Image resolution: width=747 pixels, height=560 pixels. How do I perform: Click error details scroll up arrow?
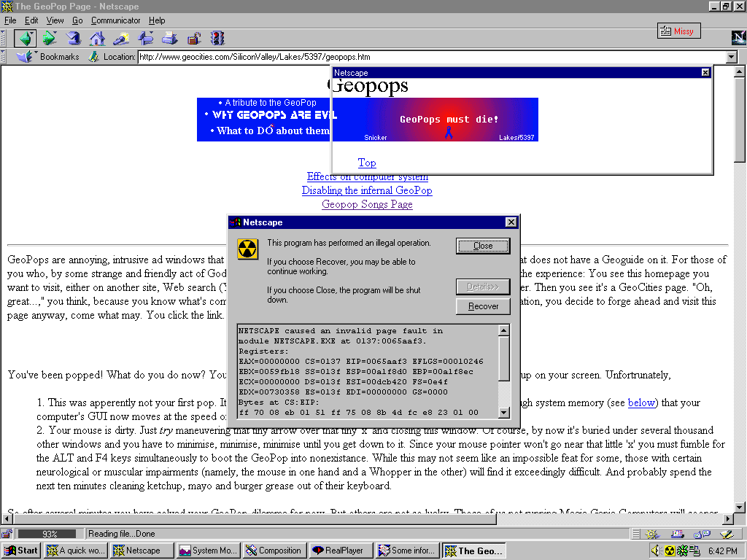point(504,330)
